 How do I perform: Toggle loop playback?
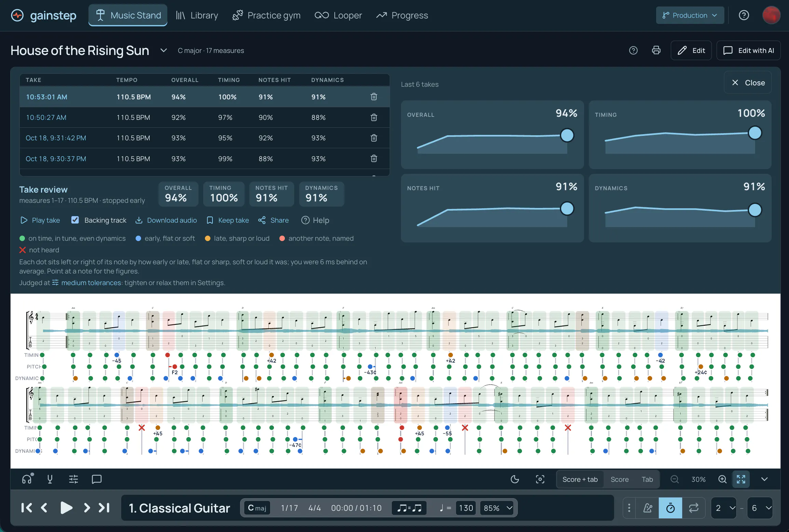[x=694, y=508]
